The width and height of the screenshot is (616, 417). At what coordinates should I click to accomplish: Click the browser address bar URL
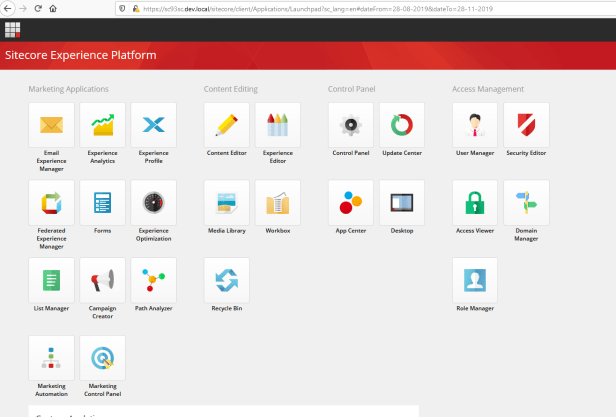click(x=300, y=8)
